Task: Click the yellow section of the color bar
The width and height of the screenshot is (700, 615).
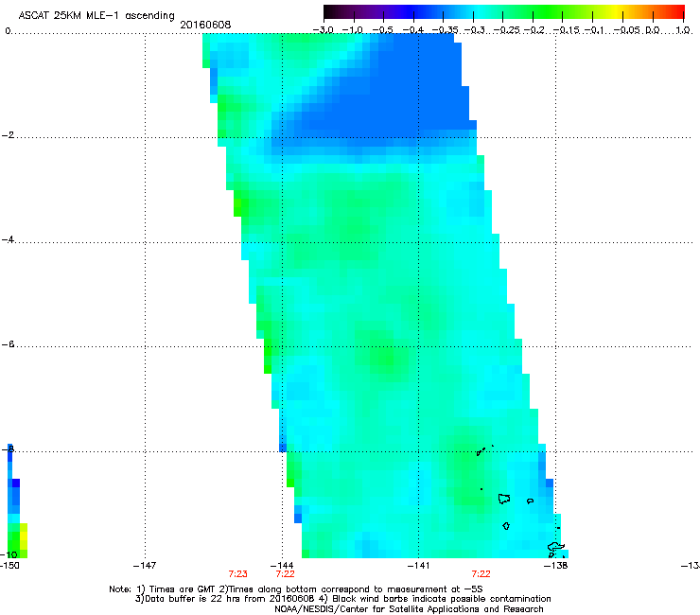Action: click(618, 12)
